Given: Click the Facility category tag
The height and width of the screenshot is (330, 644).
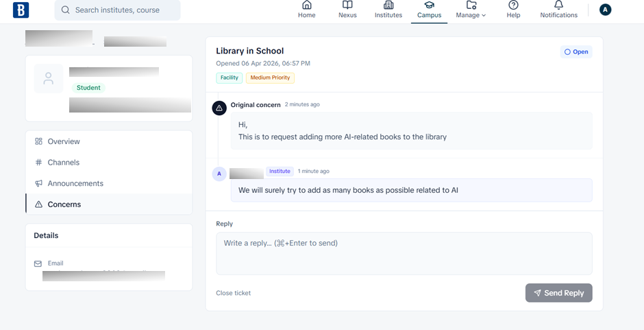Looking at the screenshot, I should click(229, 78).
